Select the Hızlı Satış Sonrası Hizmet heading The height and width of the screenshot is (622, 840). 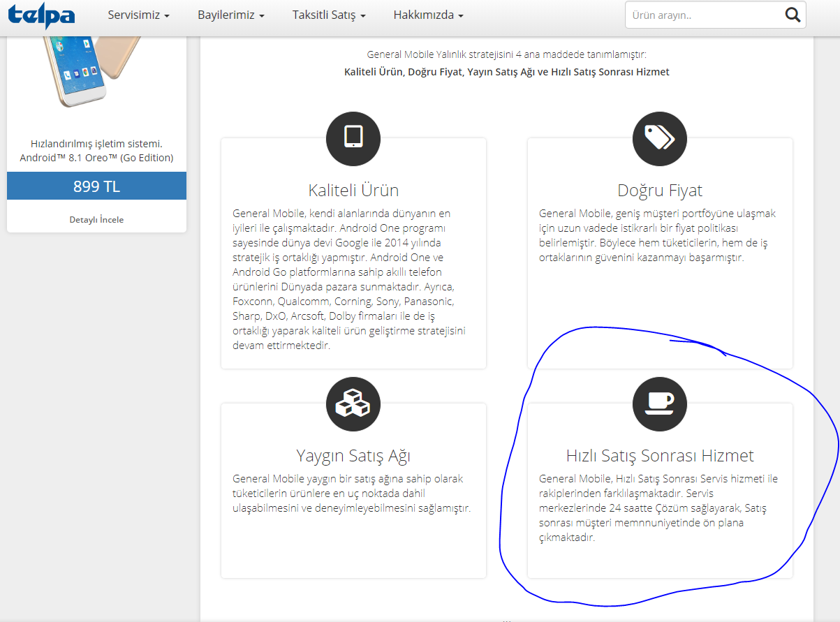[660, 456]
